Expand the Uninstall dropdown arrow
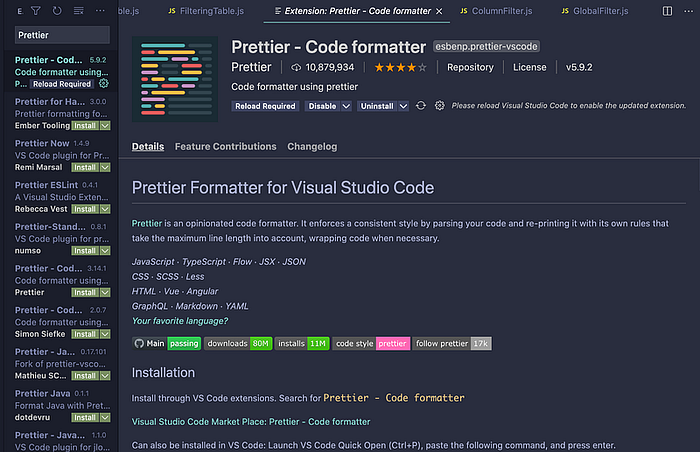Image resolution: width=700 pixels, height=452 pixels. (403, 106)
